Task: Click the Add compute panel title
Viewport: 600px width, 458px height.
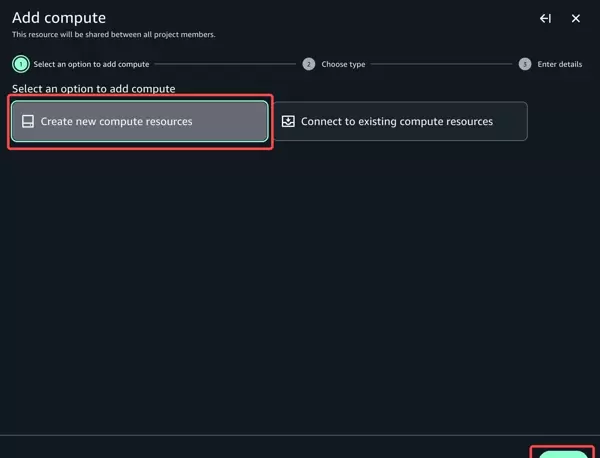Action: click(x=59, y=18)
